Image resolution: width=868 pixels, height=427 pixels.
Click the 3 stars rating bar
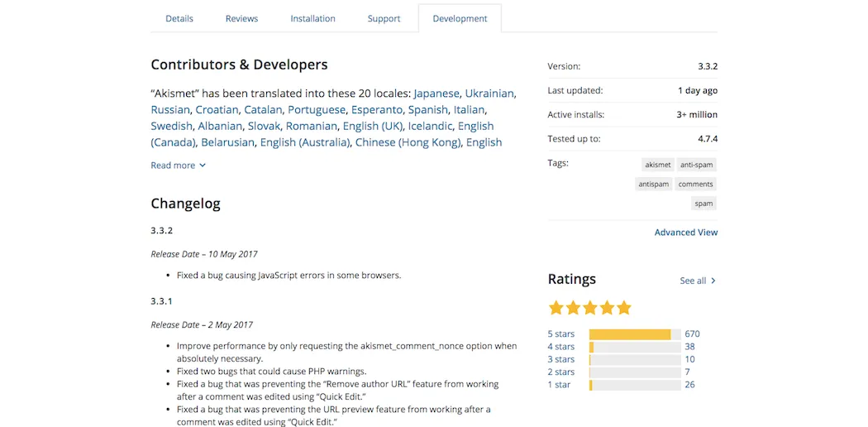pyautogui.click(x=634, y=360)
